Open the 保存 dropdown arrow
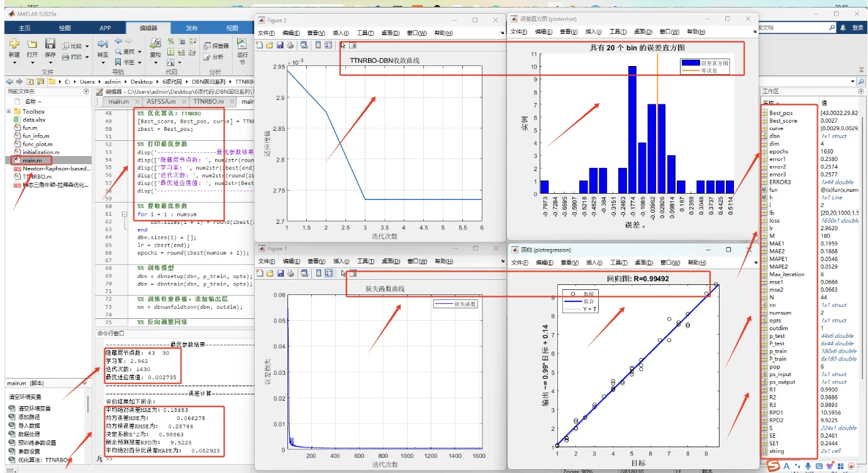 point(50,62)
